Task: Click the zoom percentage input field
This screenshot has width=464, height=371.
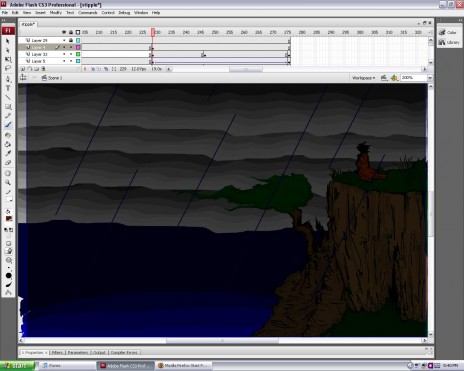Action: [x=414, y=78]
